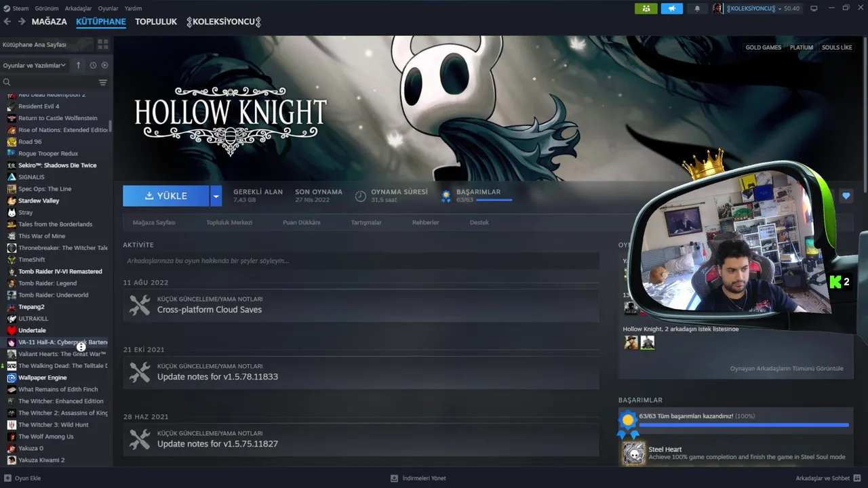Open Cross-platform Cloud Saves patch notes
The width and height of the screenshot is (868, 488).
tap(361, 305)
